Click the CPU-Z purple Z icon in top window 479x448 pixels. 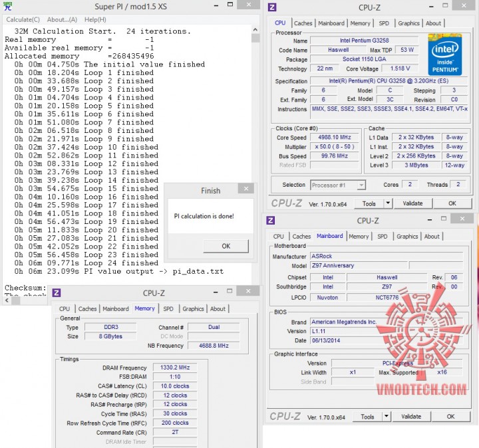click(x=272, y=7)
